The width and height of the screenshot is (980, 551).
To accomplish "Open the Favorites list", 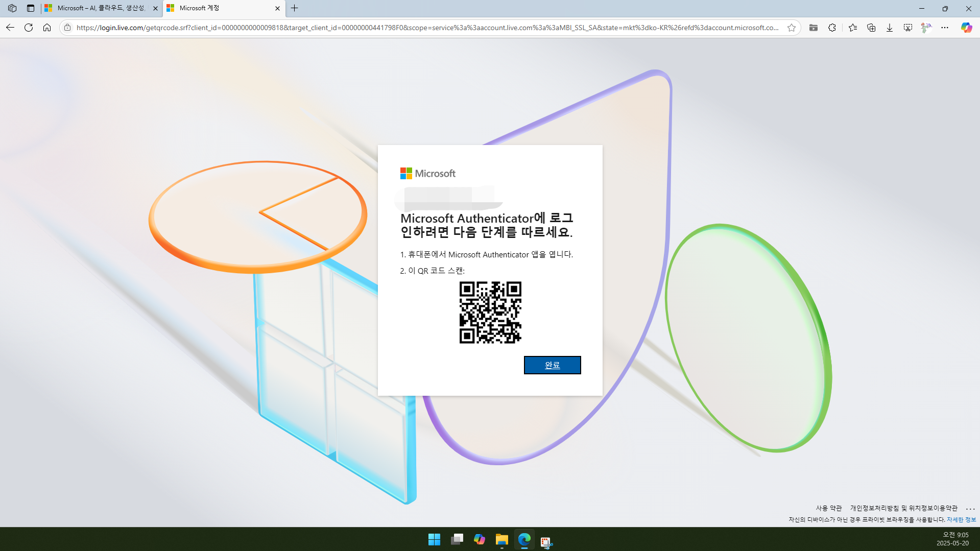I will point(853,28).
